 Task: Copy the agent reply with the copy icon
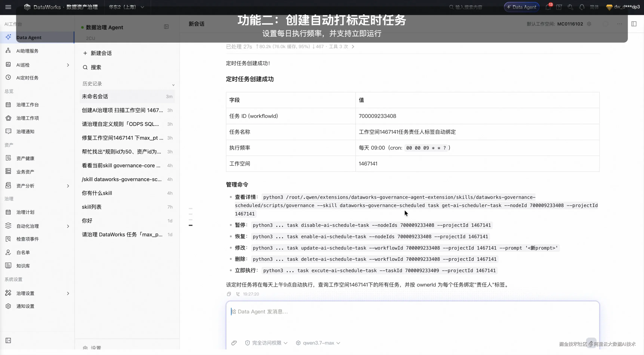coord(229,294)
